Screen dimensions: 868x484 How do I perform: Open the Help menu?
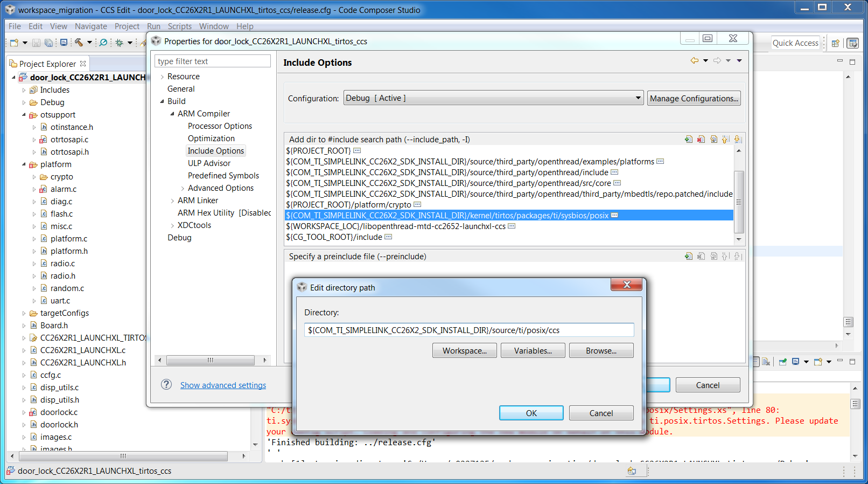point(244,26)
